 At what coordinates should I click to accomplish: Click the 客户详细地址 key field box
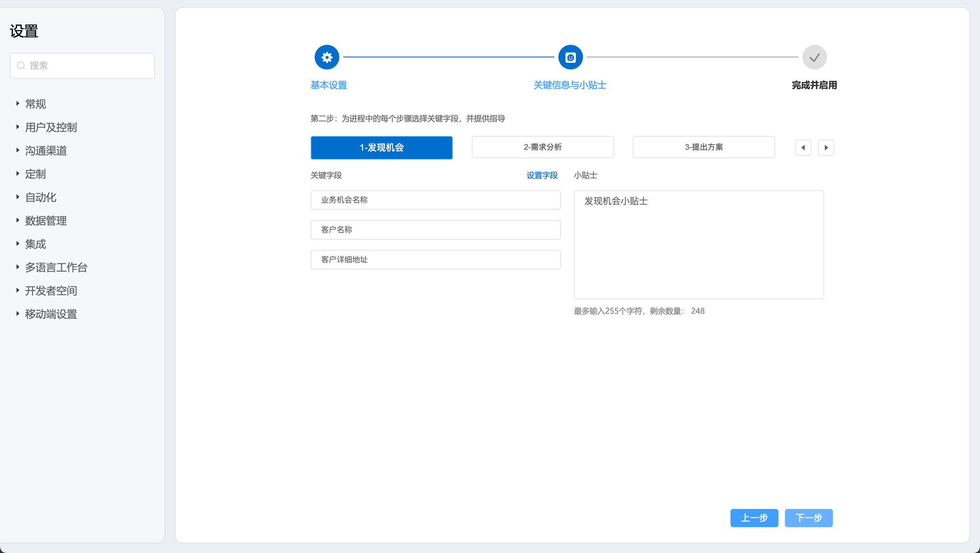click(436, 259)
